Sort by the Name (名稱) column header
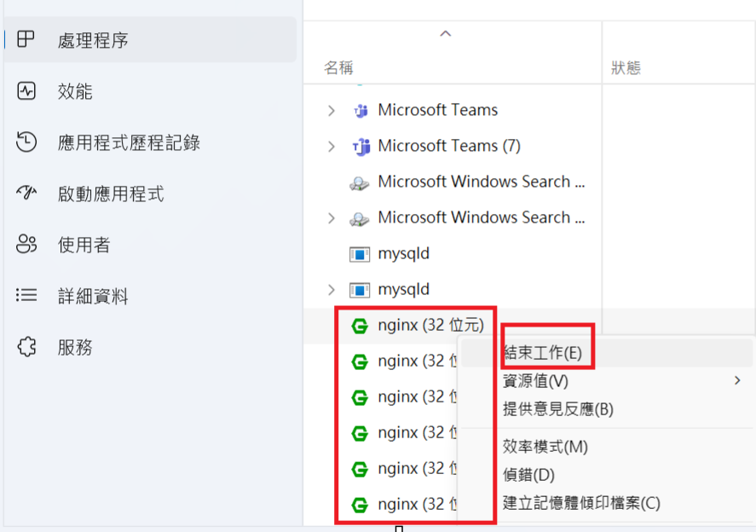This screenshot has width=756, height=532. (x=338, y=68)
